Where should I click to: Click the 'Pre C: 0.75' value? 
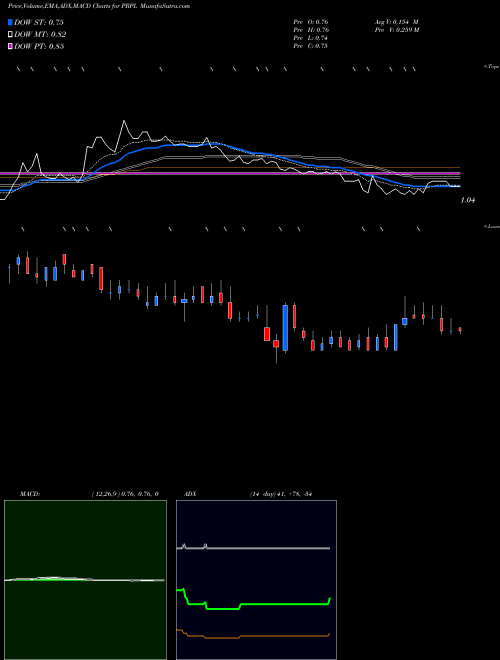(x=311, y=46)
